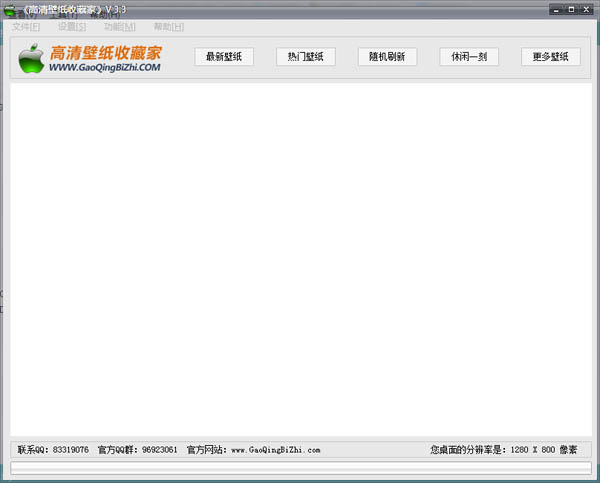Open the 设置(S) menu

[72, 27]
